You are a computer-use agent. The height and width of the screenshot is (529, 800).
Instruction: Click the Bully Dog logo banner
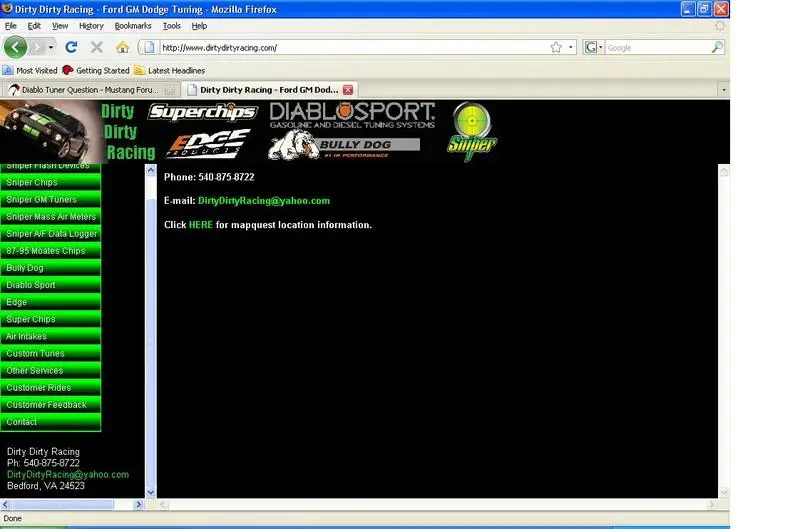(x=344, y=145)
